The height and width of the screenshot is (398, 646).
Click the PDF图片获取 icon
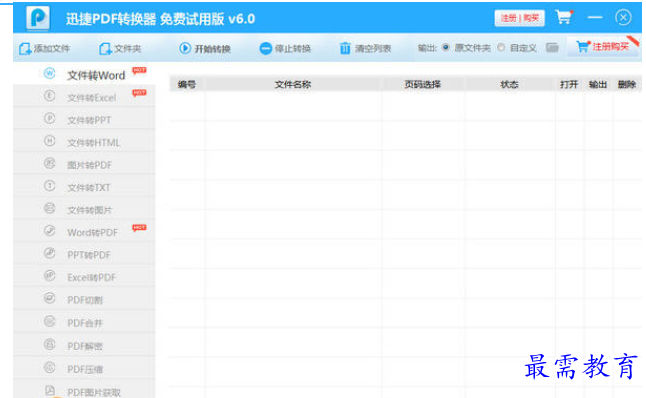click(49, 390)
